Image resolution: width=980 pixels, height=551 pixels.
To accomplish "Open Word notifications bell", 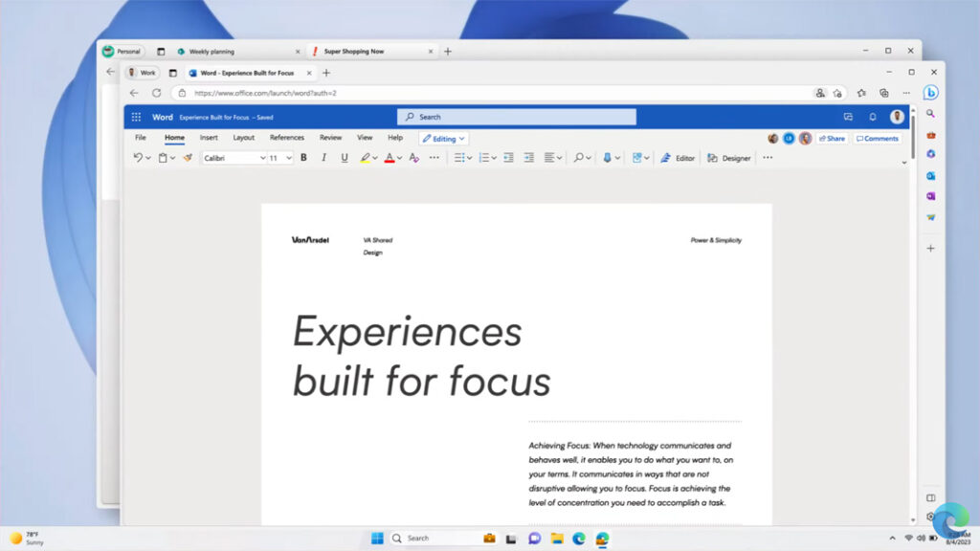I will point(872,116).
